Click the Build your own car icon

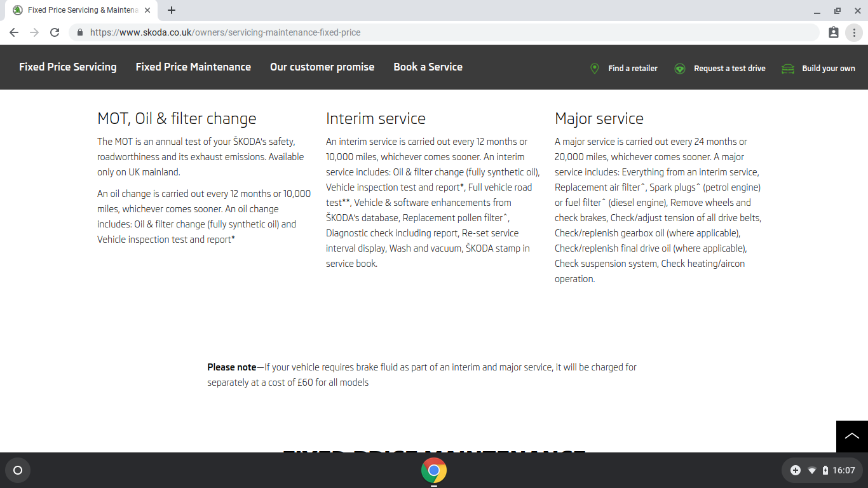coord(788,68)
